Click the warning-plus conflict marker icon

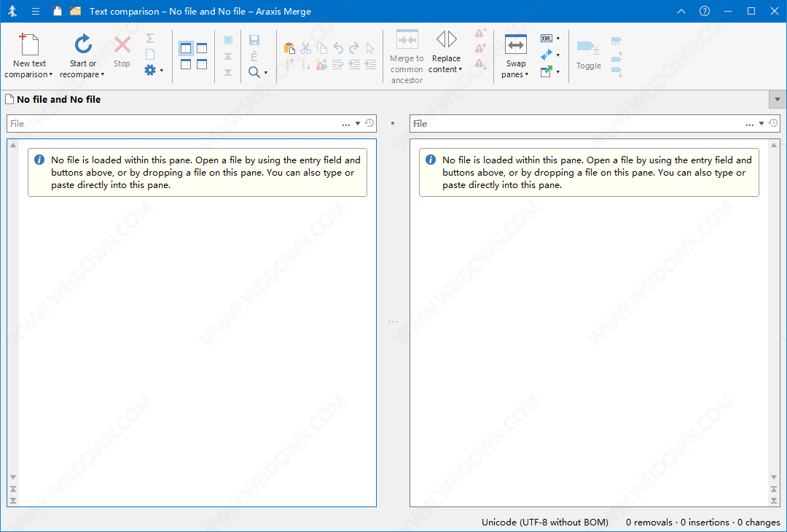(480, 33)
